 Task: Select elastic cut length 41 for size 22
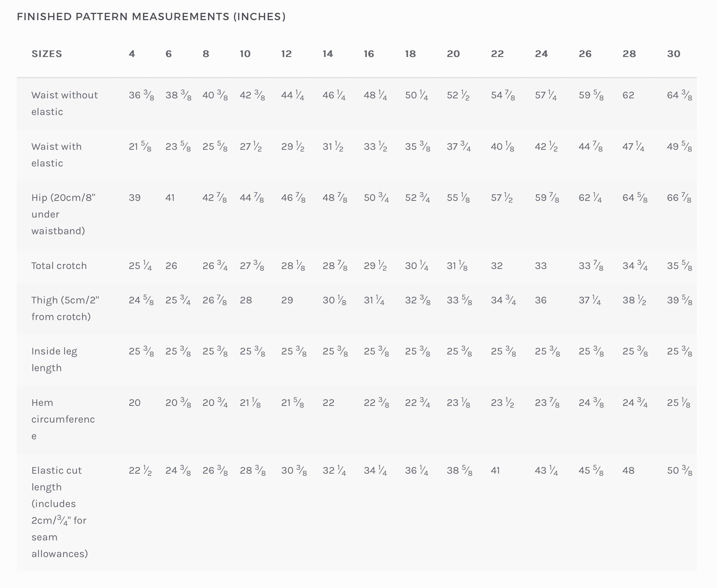[495, 471]
